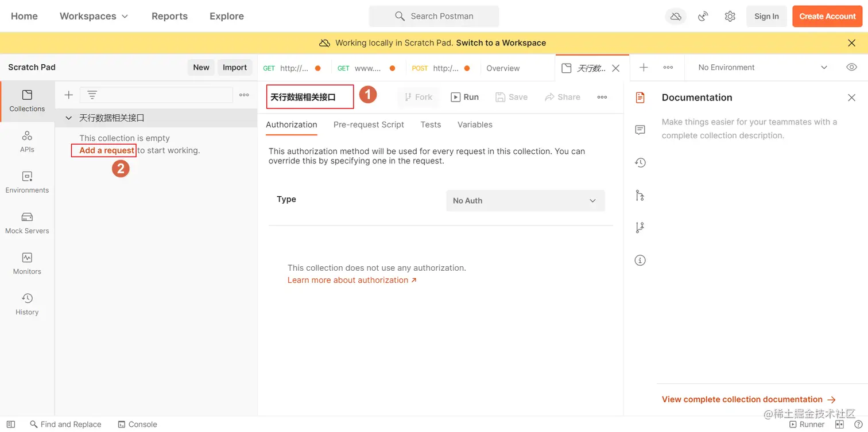Open the first GET http request tab
This screenshot has height=432, width=868.
pyautogui.click(x=292, y=68)
